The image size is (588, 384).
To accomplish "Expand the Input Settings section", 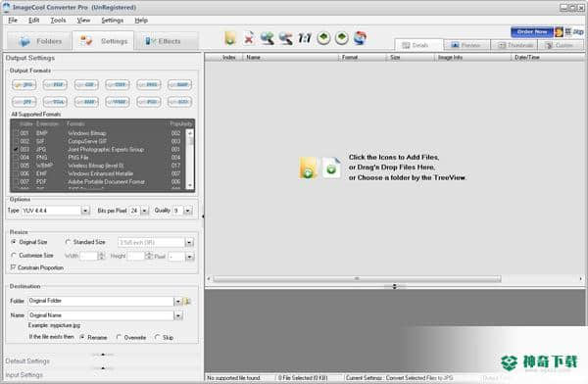I will [24, 374].
